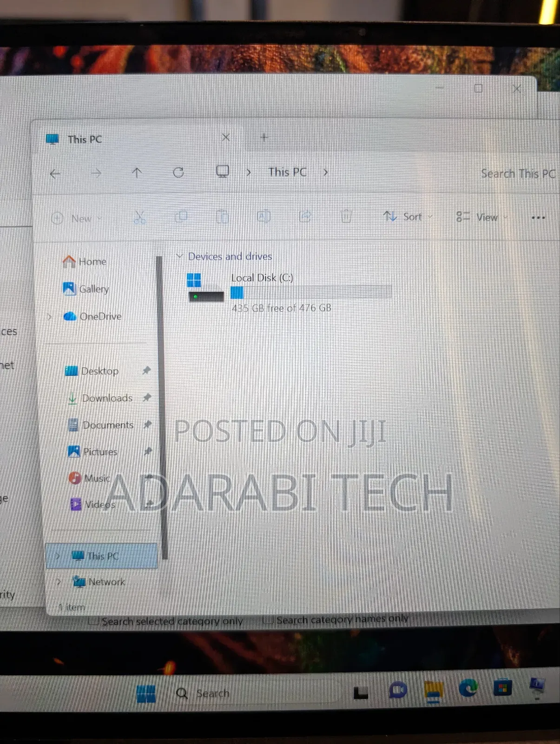Click This PC in the address breadcrumb
Screen dimensions: 560x744
pos(288,172)
